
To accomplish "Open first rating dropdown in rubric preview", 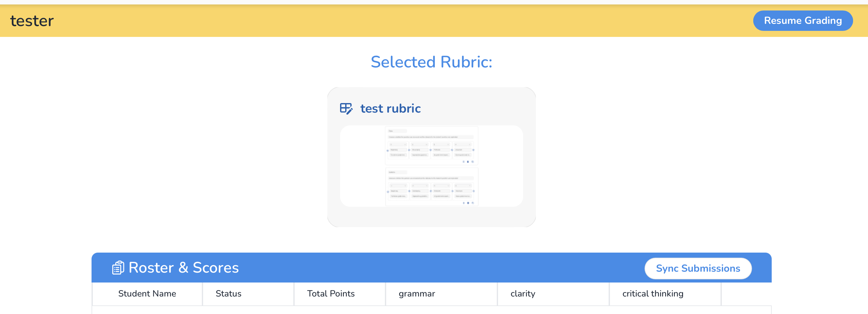I will tap(398, 144).
